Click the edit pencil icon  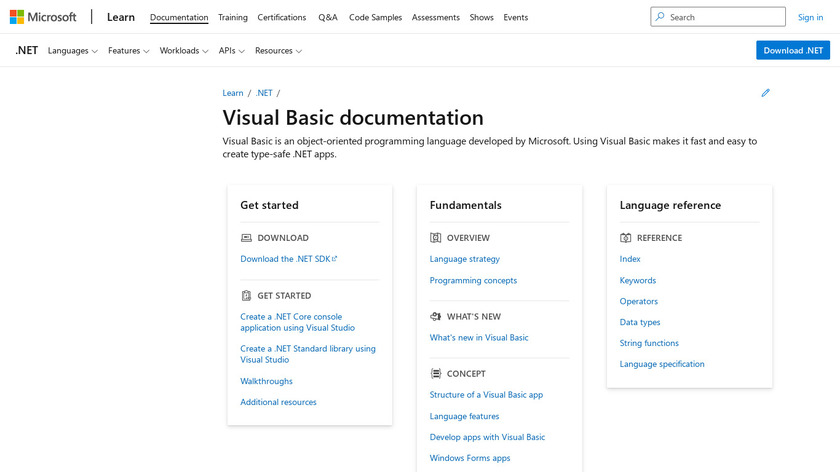766,93
